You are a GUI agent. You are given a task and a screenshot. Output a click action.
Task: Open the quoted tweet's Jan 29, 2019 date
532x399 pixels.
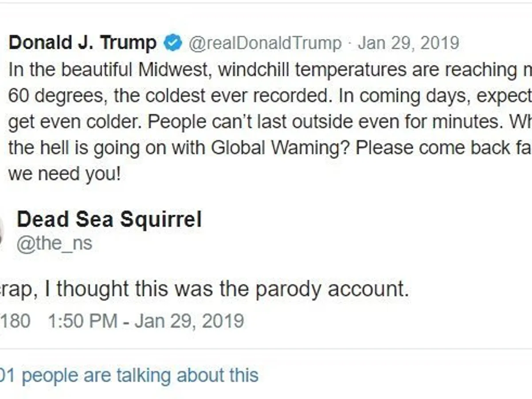coord(408,43)
